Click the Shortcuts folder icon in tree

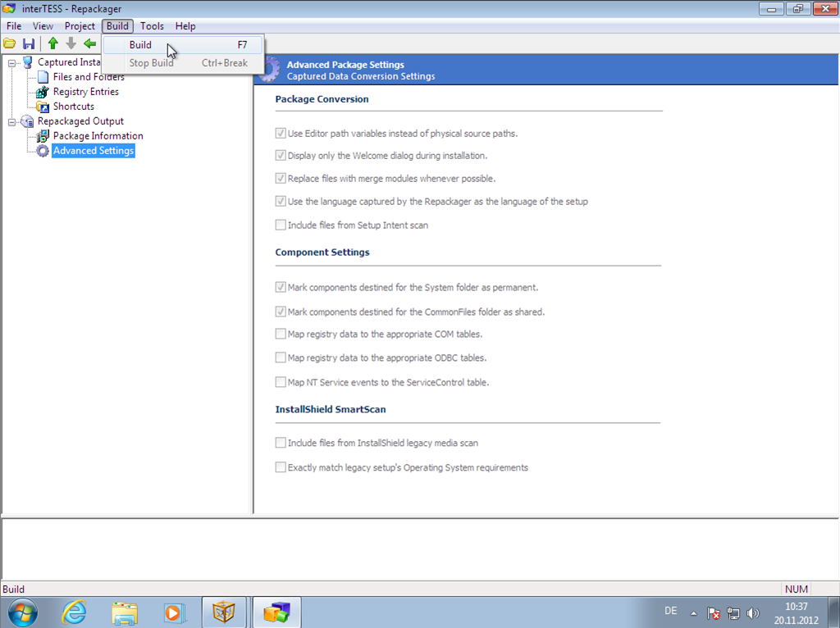click(x=43, y=107)
